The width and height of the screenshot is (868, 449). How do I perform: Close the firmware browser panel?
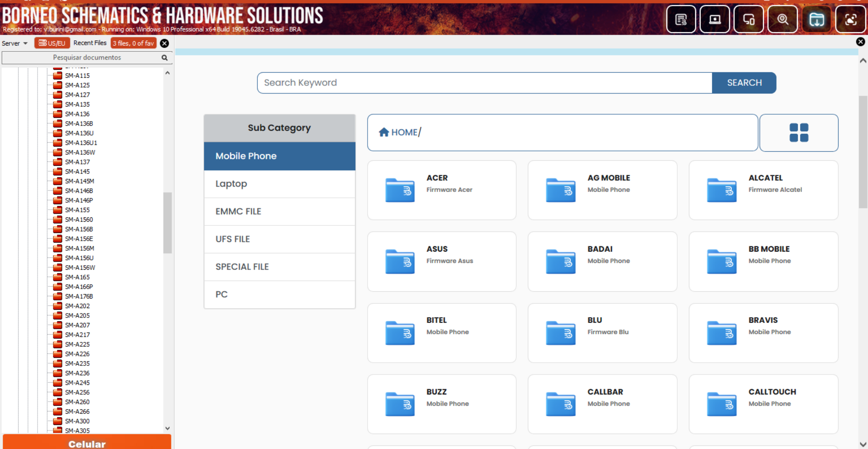click(860, 42)
